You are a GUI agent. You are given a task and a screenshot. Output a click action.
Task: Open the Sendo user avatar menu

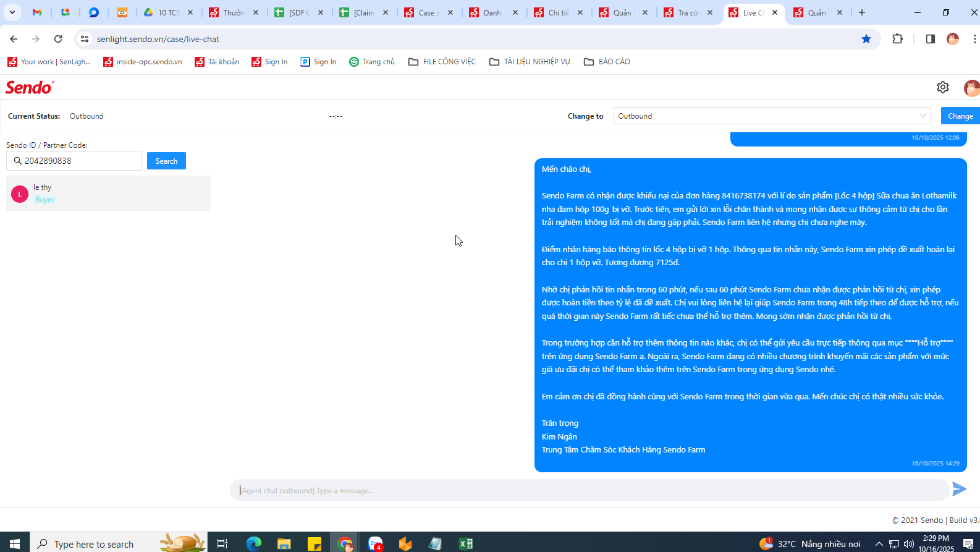point(971,88)
